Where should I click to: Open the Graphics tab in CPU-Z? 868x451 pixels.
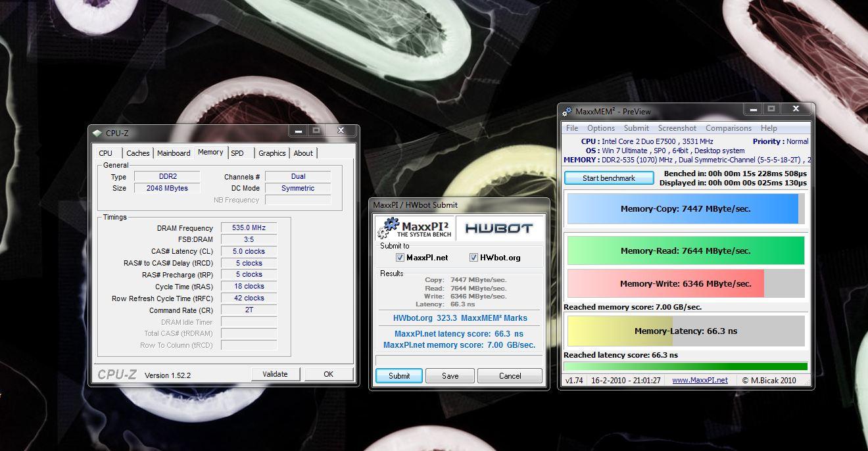click(x=272, y=153)
